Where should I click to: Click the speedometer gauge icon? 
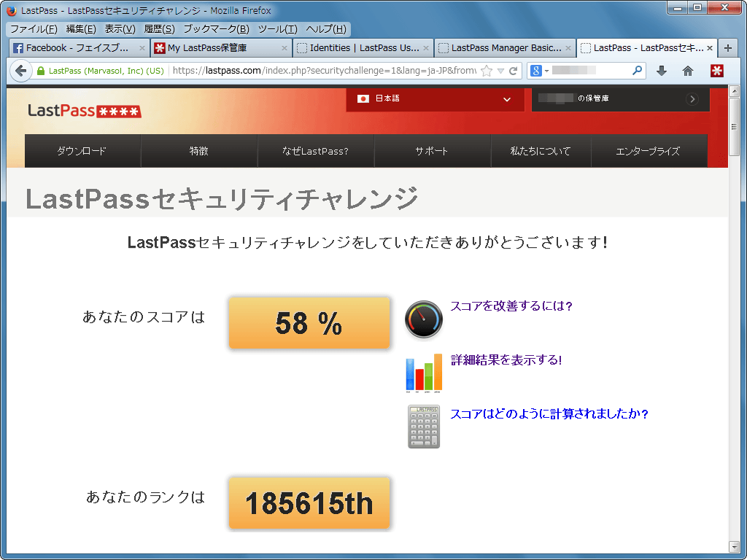(424, 319)
